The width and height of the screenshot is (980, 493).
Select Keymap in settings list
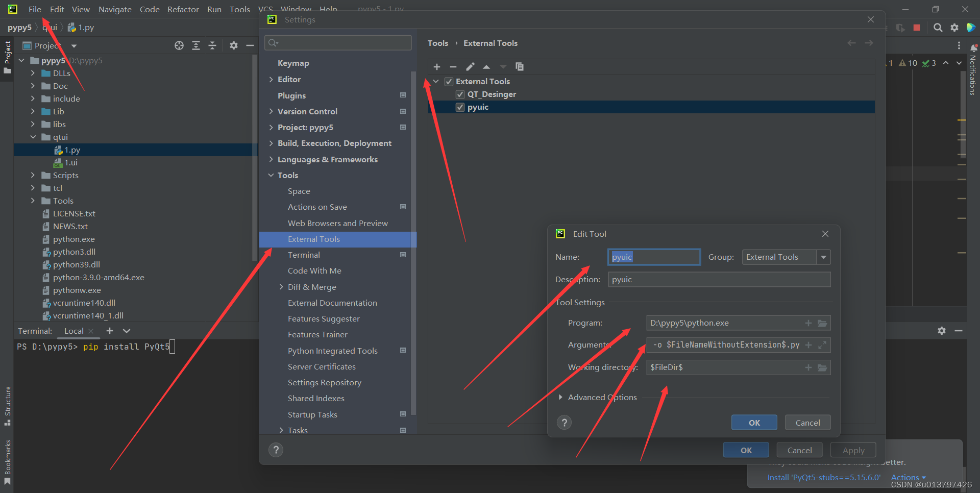(x=293, y=63)
